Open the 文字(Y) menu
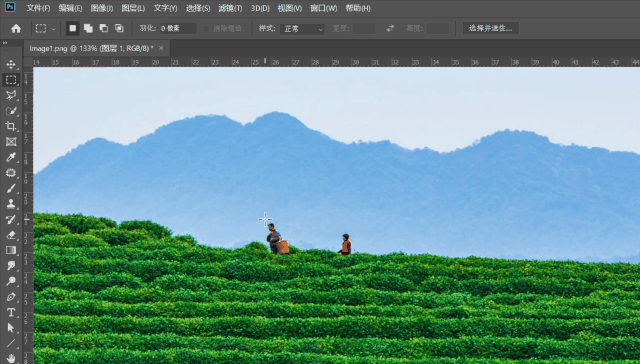This screenshot has height=364, width=640. 165,8
